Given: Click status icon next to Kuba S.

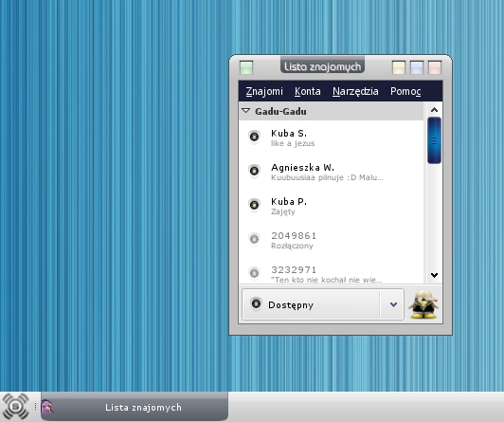Looking at the screenshot, I should click(x=254, y=137).
